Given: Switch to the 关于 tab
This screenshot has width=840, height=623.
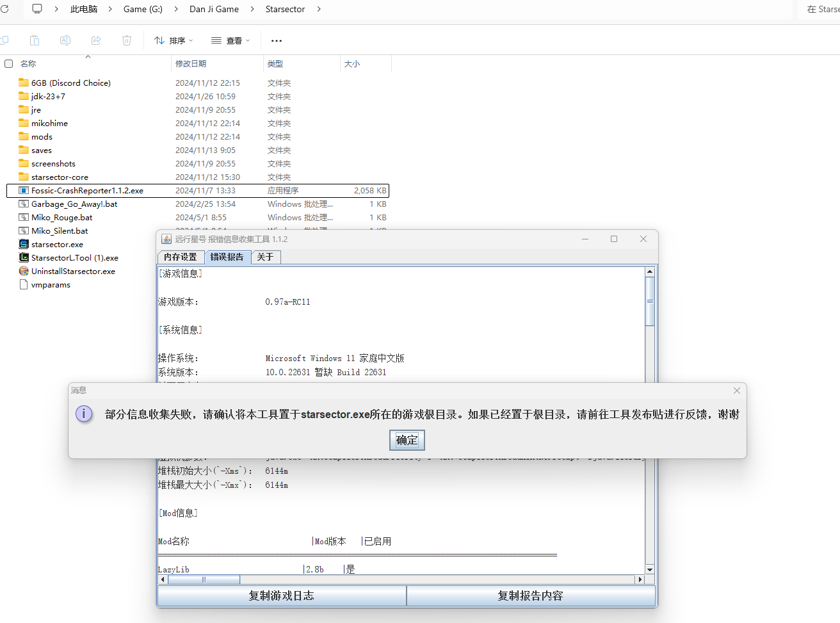Looking at the screenshot, I should click(266, 257).
